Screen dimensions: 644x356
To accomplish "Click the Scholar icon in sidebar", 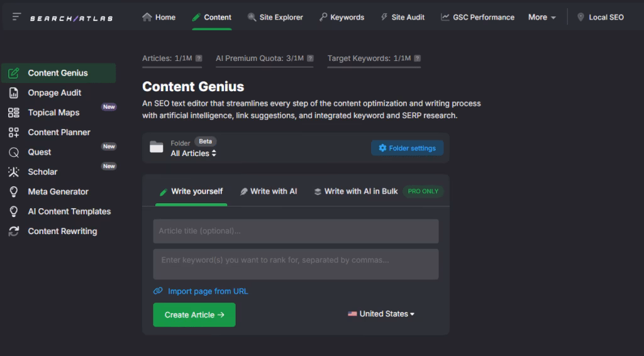I will point(14,172).
